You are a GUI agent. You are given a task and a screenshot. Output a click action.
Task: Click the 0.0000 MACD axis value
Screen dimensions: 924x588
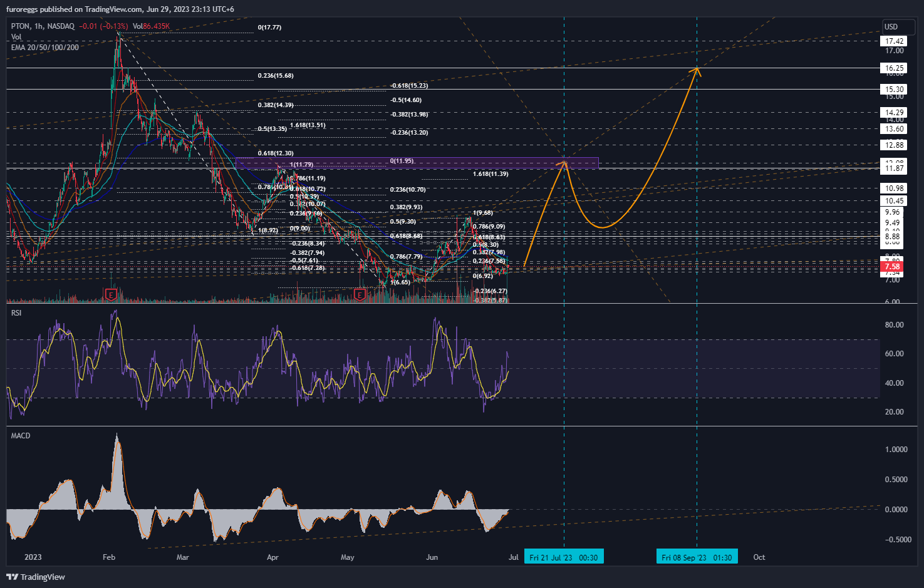(x=896, y=510)
